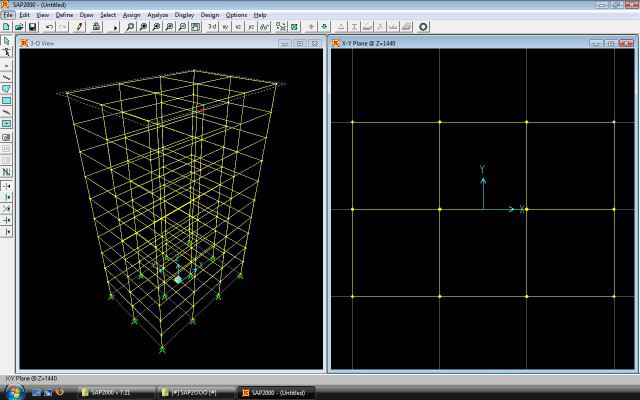640x400 pixels.
Task: Click the New model icon
Action: tap(7, 27)
